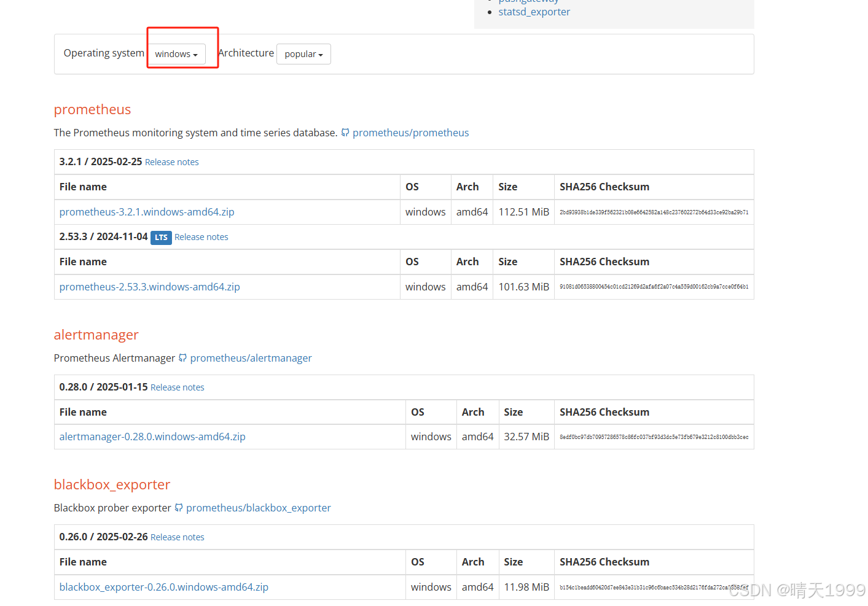Click the GitHub icon near prometheus/blackbox_exporter
The image size is (868, 606).
point(178,508)
